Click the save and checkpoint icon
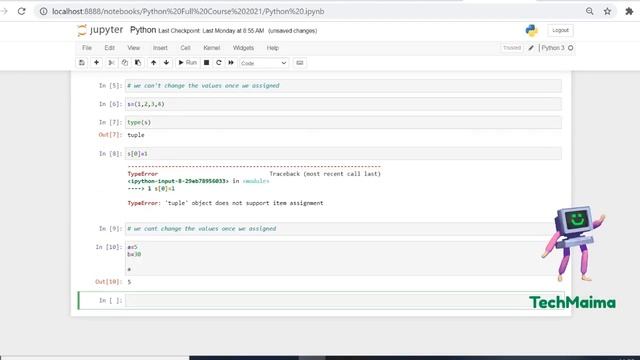 [x=82, y=63]
